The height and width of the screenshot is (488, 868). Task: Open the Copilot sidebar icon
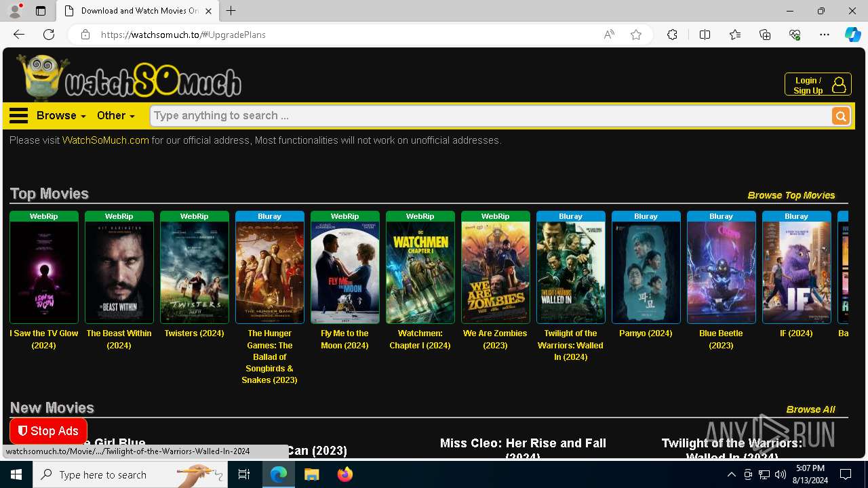coord(852,35)
